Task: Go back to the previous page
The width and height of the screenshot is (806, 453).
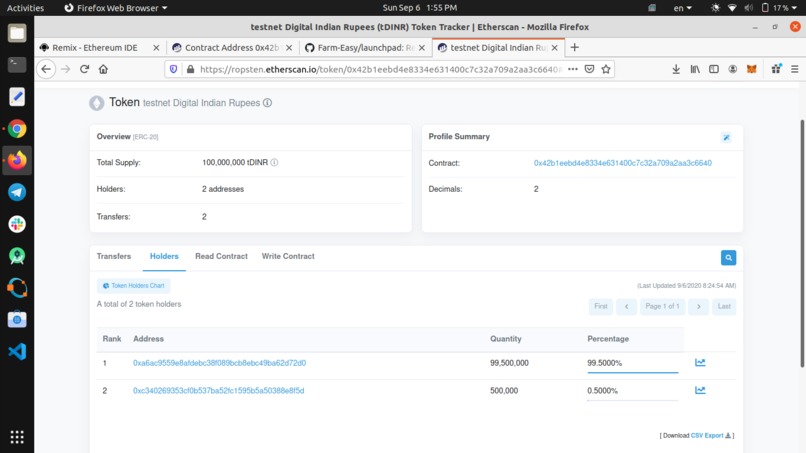Action: point(46,69)
